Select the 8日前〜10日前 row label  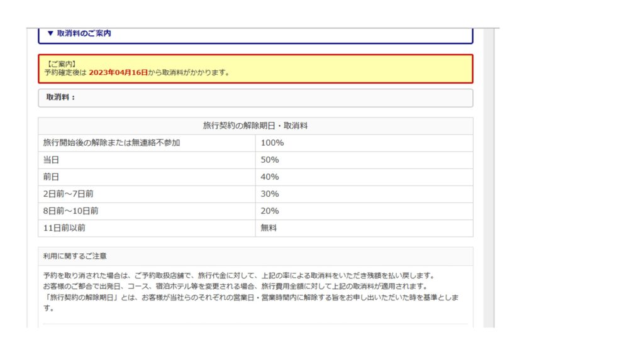pyautogui.click(x=70, y=211)
